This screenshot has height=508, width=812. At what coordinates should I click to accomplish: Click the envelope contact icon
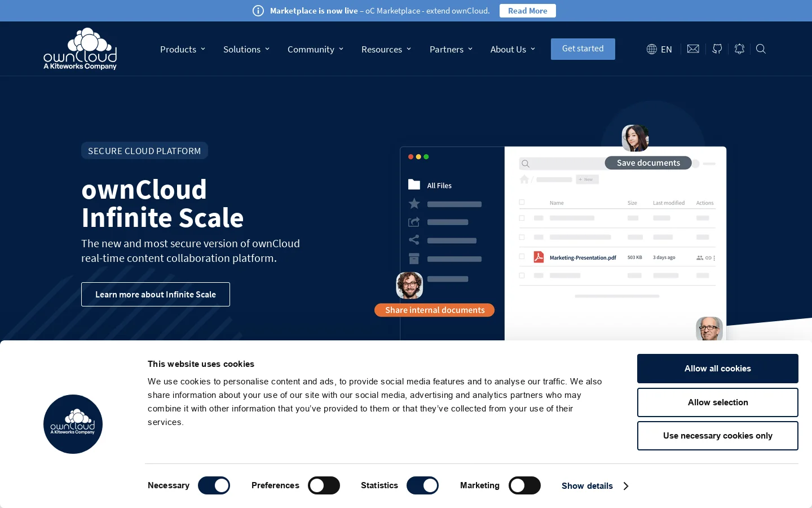[693, 49]
